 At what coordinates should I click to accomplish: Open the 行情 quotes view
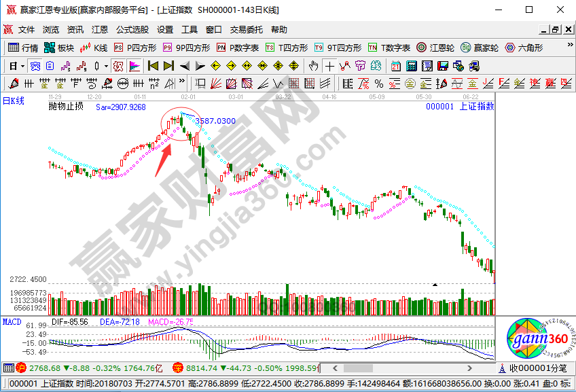pos(23,48)
